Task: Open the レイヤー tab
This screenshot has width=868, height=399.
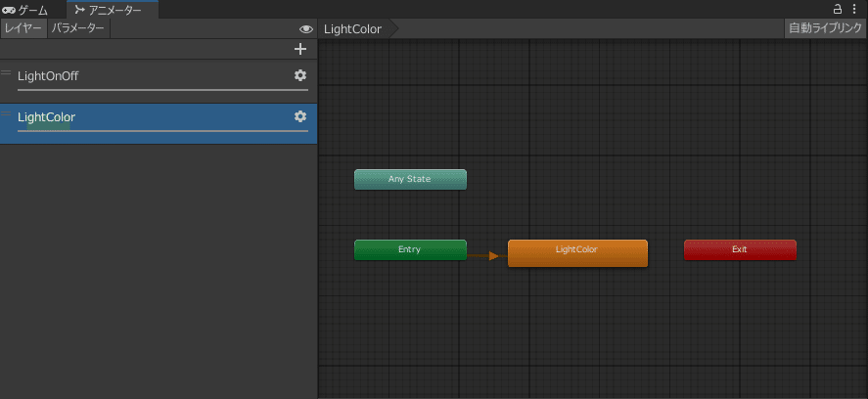Action: click(23, 28)
